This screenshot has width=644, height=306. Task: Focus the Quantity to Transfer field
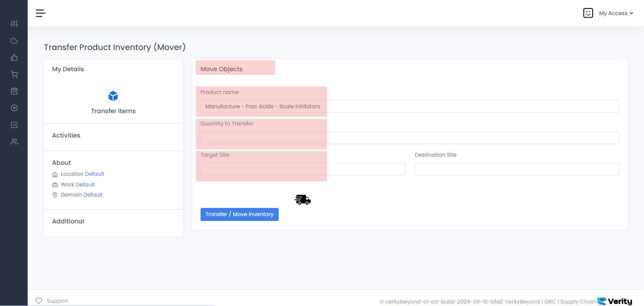point(410,138)
